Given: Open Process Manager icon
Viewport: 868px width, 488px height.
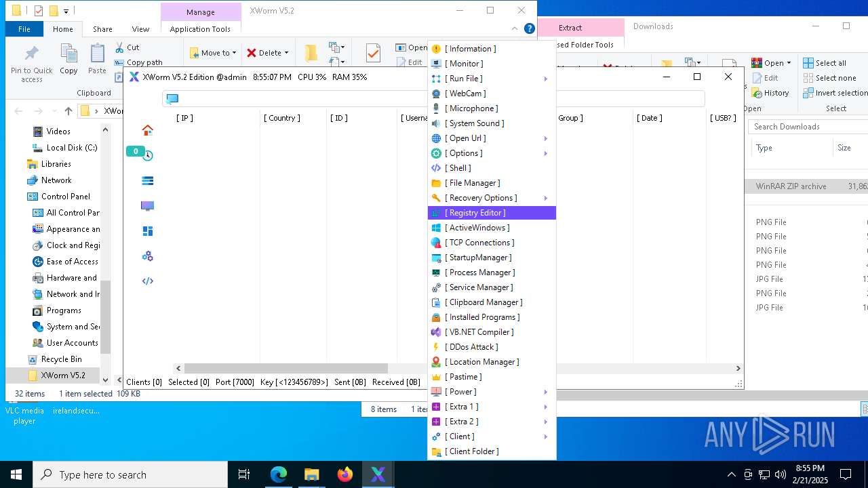Looking at the screenshot, I should [x=436, y=272].
